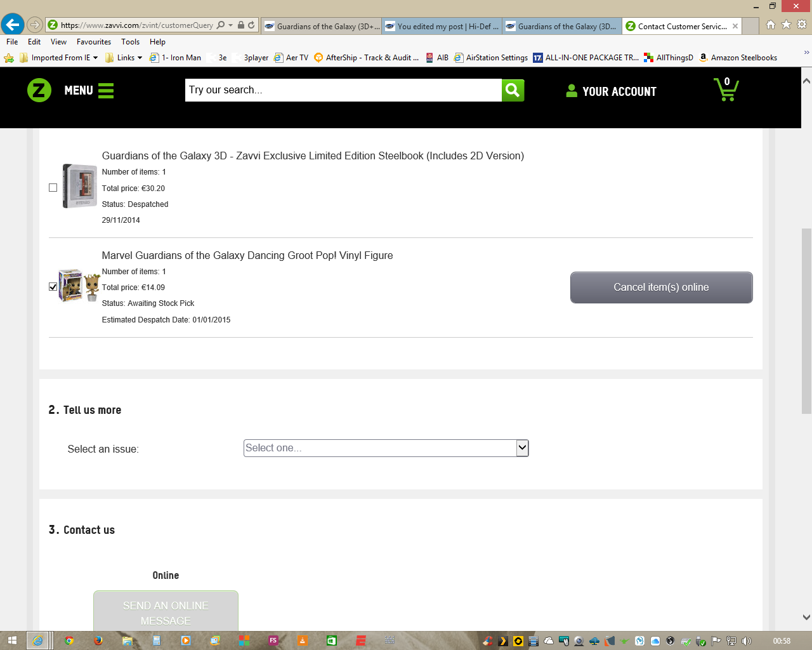Click the Action Center flag tray icon
The image size is (812, 650).
point(716,641)
